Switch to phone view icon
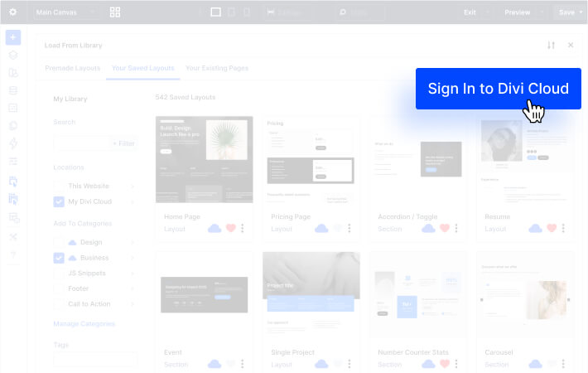This screenshot has width=588, height=373. [x=246, y=12]
